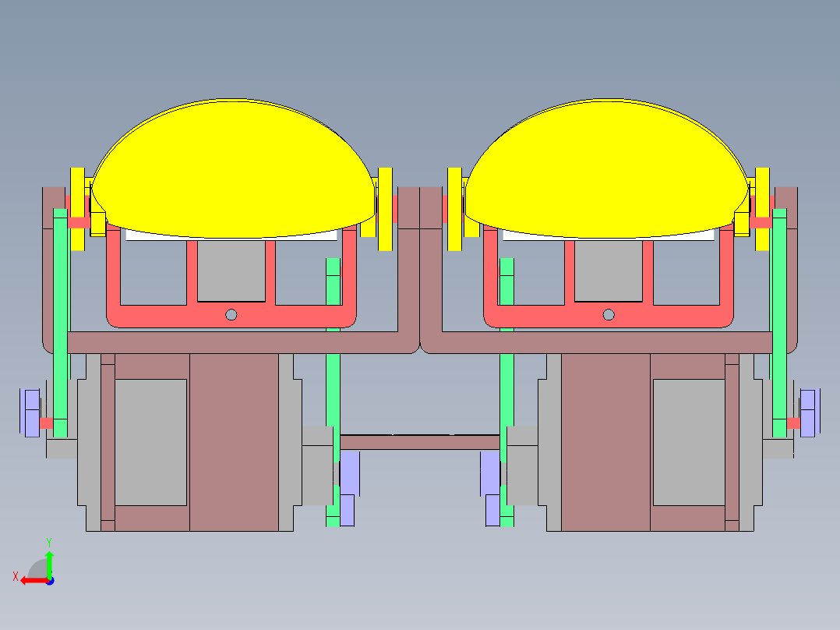The image size is (840, 630).
Task: Select the gray block under the left dome
Action: coord(231,271)
